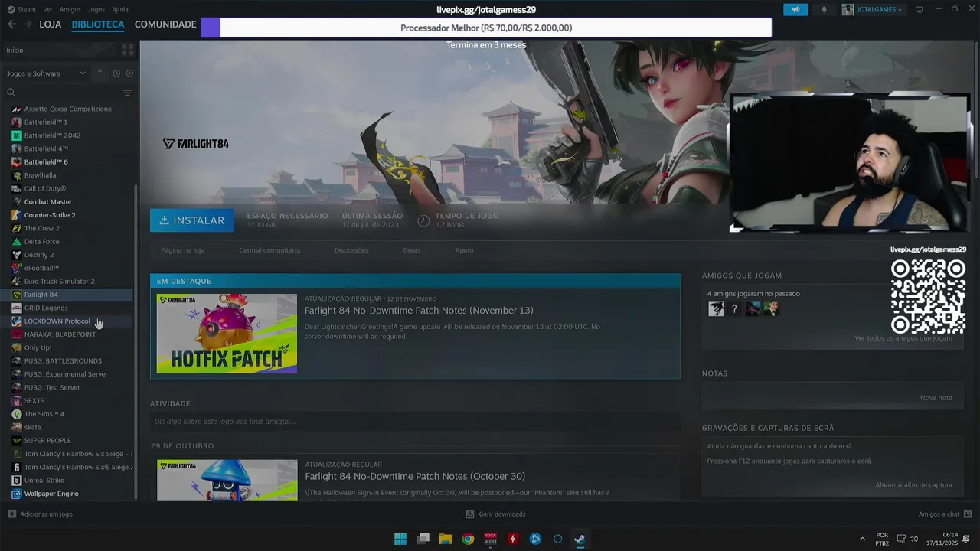Image resolution: width=980 pixels, height=551 pixels.
Task: Click the Brawlhalla game icon
Action: click(17, 175)
